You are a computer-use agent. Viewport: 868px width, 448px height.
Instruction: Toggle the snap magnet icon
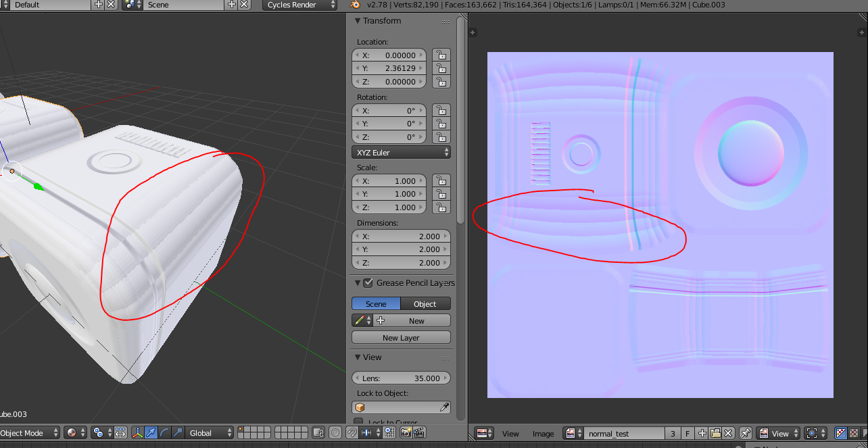(x=352, y=432)
